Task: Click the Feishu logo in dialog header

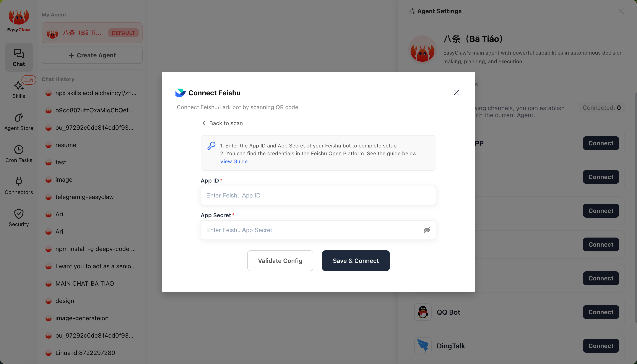Action: 180,93
